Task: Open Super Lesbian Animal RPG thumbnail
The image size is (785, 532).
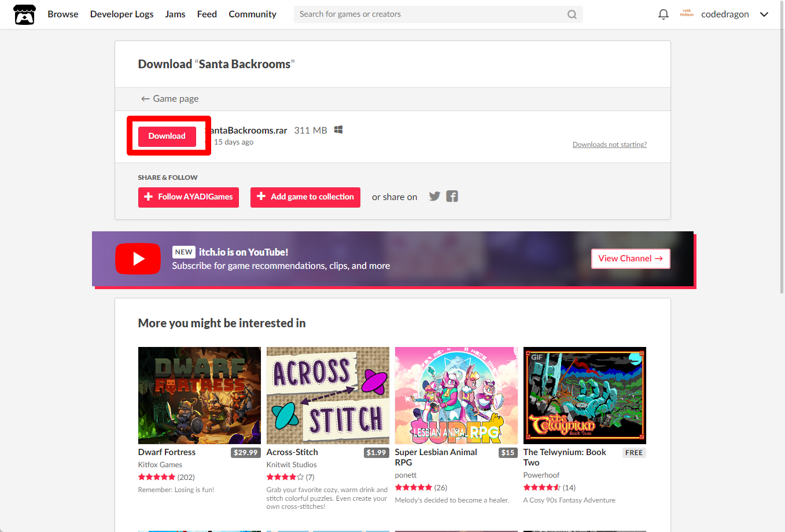Action: [456, 396]
